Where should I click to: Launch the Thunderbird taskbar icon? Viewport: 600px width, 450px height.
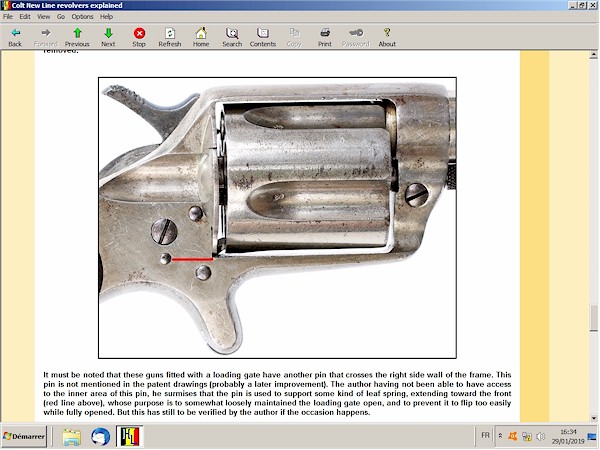click(x=101, y=437)
